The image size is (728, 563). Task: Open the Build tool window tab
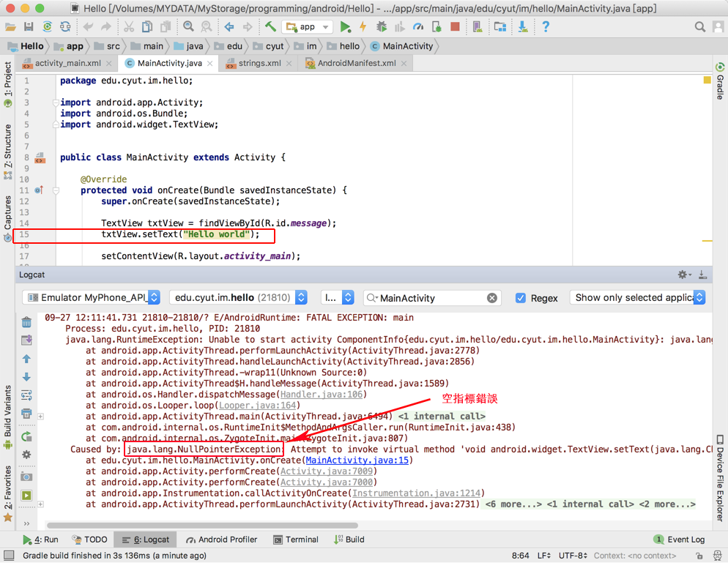(349, 540)
